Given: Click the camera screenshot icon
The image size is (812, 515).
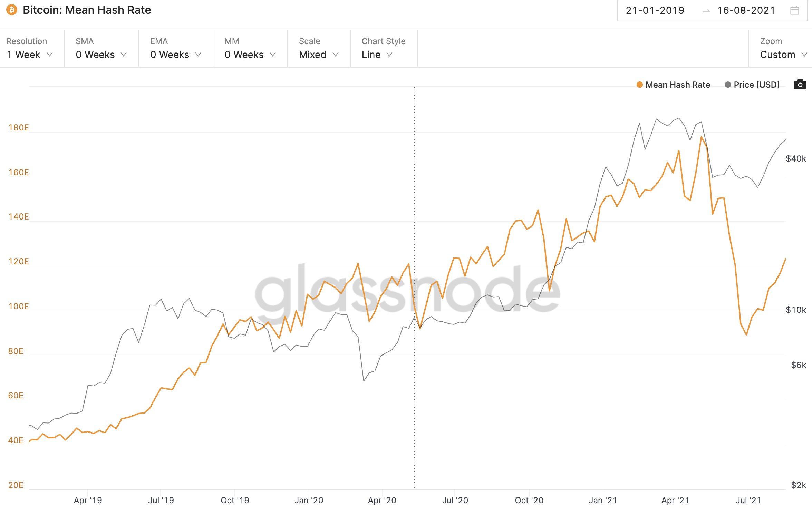Looking at the screenshot, I should pyautogui.click(x=800, y=85).
